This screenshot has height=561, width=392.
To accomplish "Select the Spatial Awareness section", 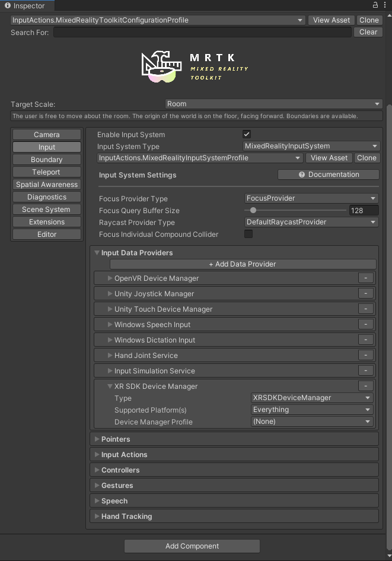I will coord(46,184).
